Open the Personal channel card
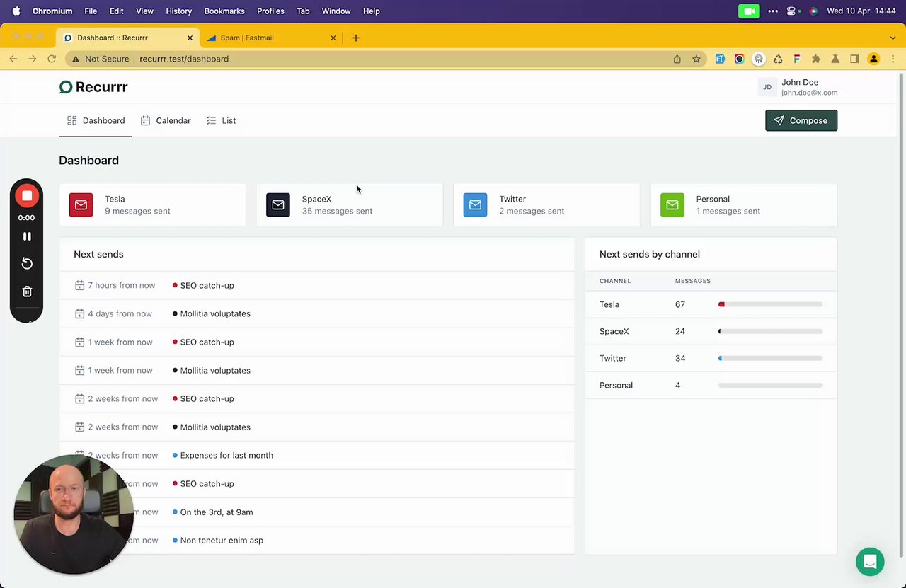Screen dimensions: 906x588 744,205
